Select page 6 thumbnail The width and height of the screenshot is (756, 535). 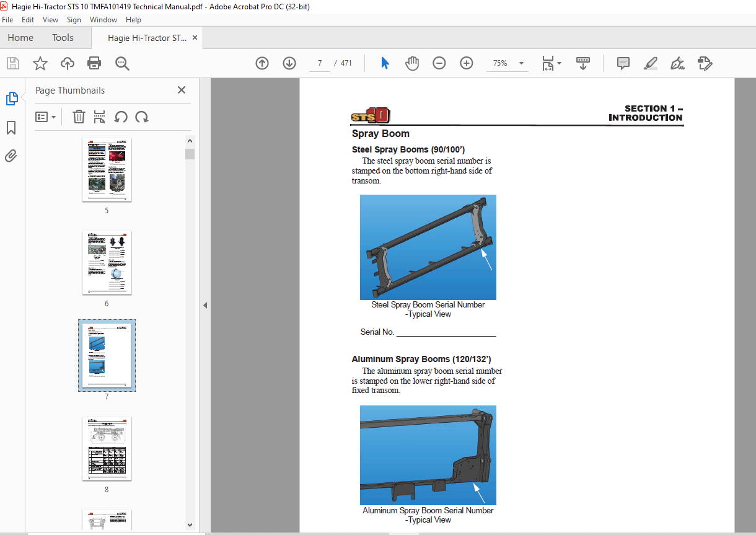pyautogui.click(x=107, y=263)
